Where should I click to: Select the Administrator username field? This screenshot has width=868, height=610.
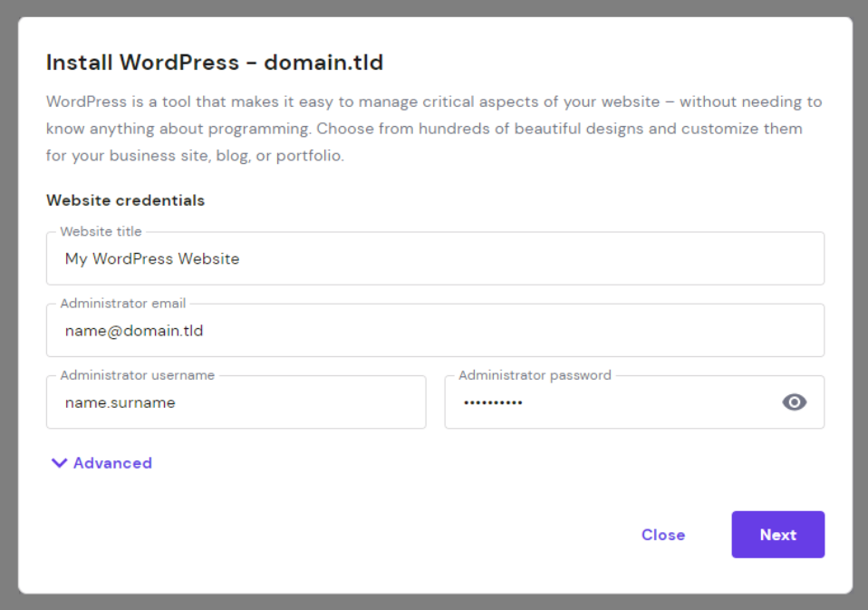[x=236, y=402]
